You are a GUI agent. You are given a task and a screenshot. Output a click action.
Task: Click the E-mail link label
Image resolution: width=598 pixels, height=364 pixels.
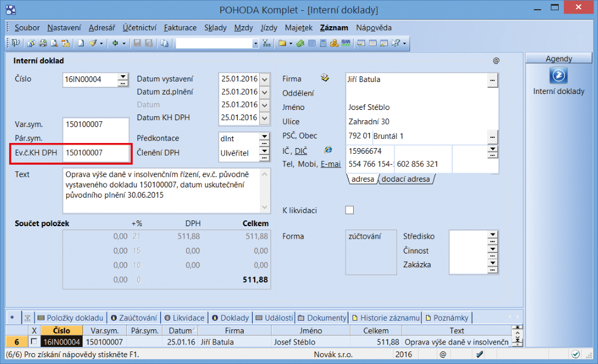point(330,164)
